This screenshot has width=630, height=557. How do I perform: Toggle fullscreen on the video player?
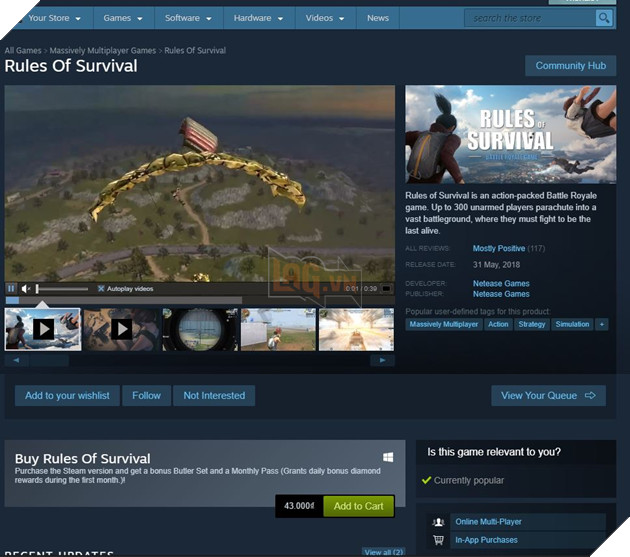click(386, 289)
